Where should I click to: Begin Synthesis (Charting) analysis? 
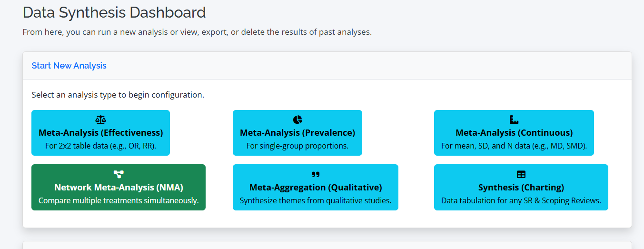pos(521,187)
